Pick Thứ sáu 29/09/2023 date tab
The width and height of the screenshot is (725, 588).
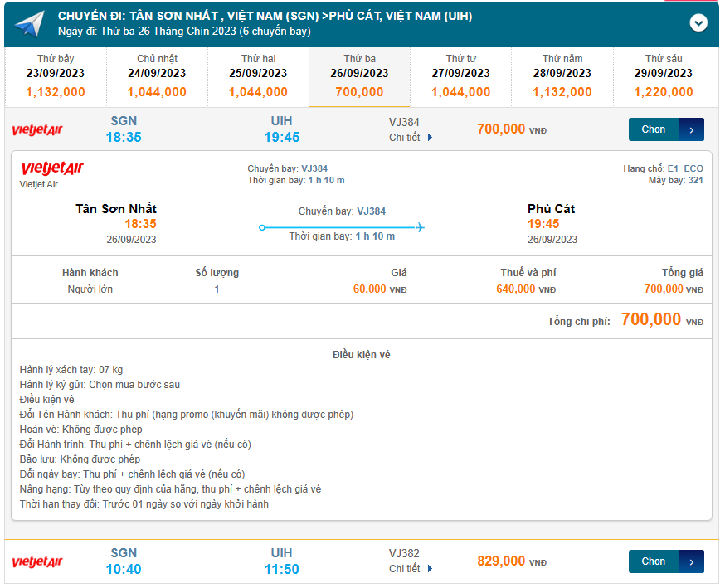tap(663, 76)
